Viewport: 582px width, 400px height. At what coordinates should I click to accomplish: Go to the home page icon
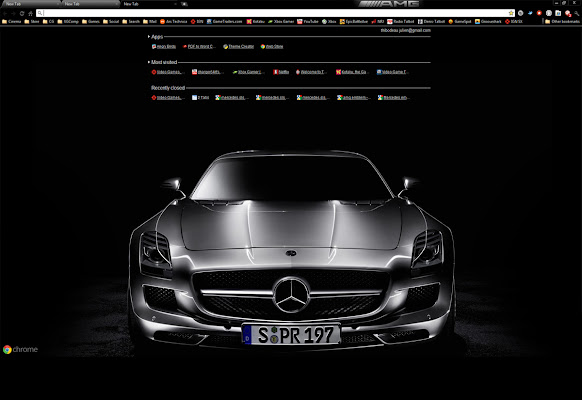pyautogui.click(x=30, y=13)
